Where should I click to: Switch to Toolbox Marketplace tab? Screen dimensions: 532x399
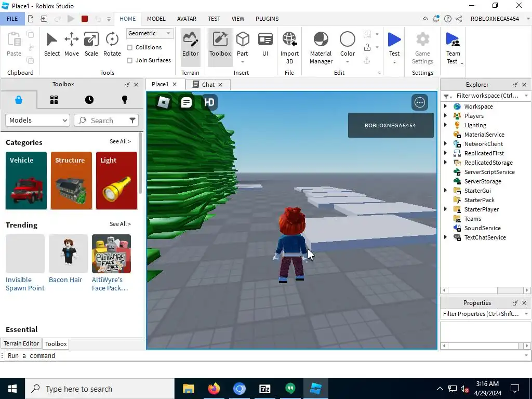point(19,100)
